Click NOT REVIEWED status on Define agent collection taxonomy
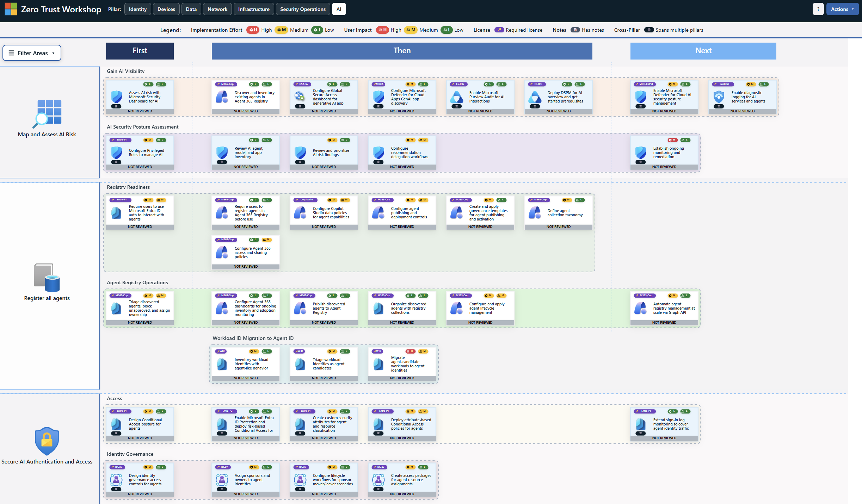 click(558, 227)
